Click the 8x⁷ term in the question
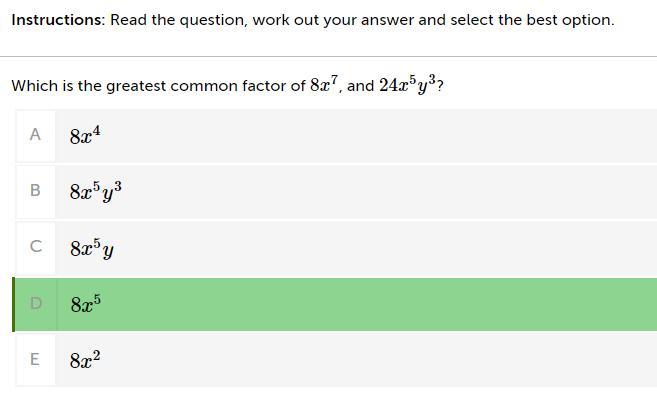Image resolution: width=657 pixels, height=404 pixels. (324, 84)
